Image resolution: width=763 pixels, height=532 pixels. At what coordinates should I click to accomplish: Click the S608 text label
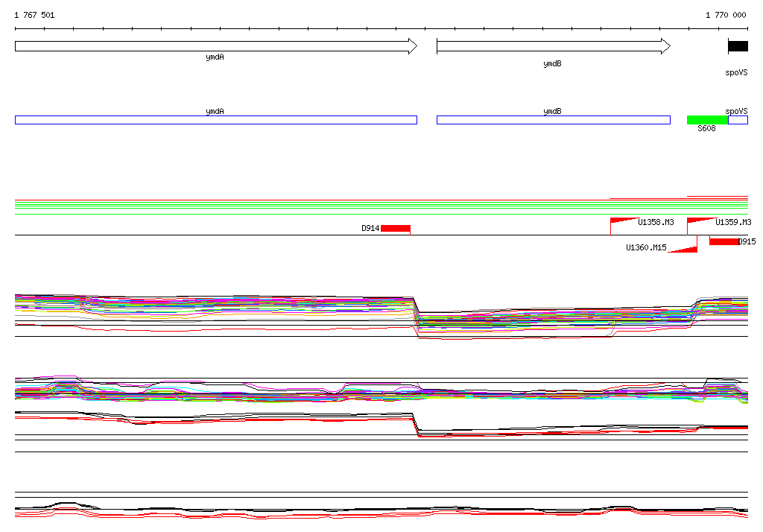point(706,128)
